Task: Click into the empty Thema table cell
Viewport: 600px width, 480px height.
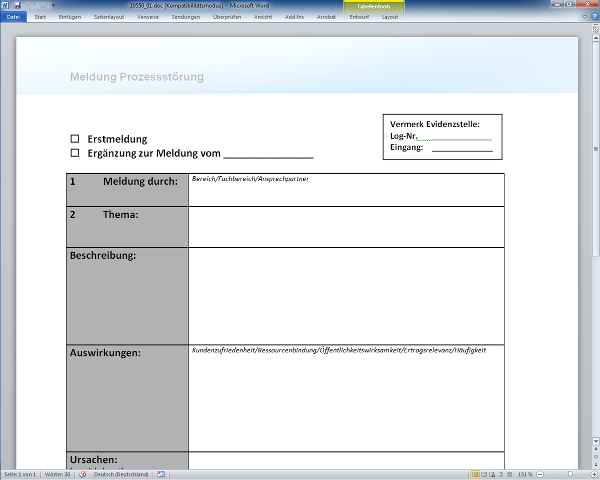Action: [x=345, y=227]
